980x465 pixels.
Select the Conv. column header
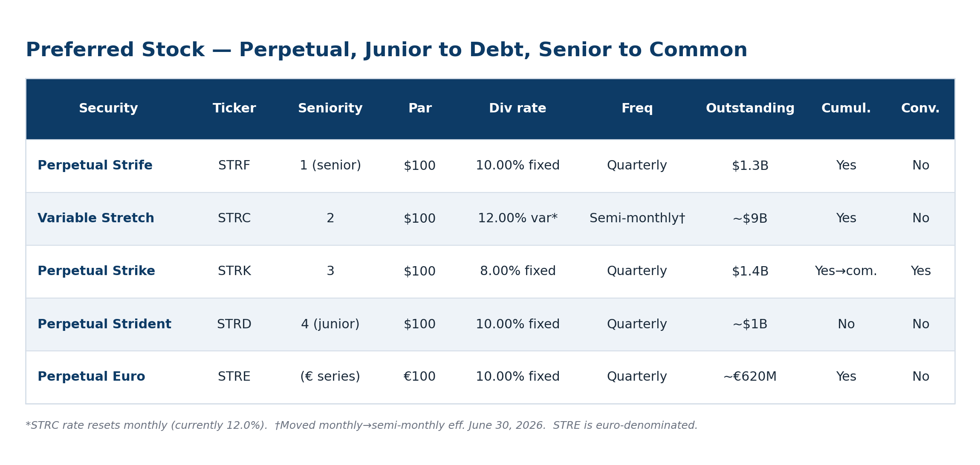(x=920, y=109)
